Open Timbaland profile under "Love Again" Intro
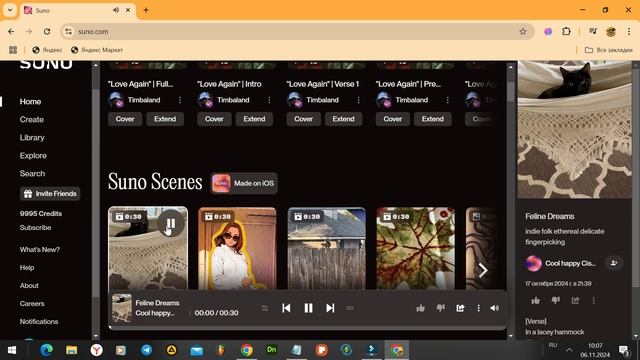The width and height of the screenshot is (640, 360). tap(233, 100)
